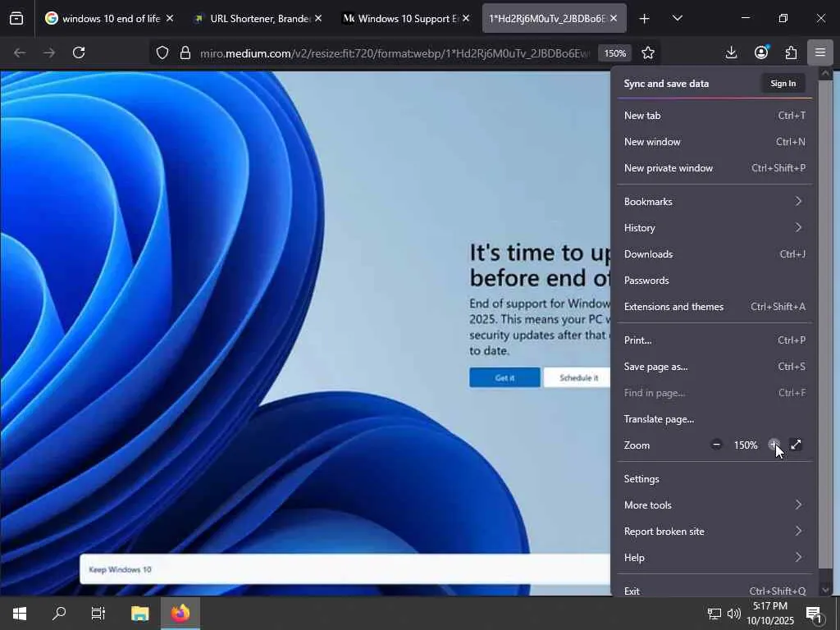Close the URL Shortener tab

tap(318, 18)
